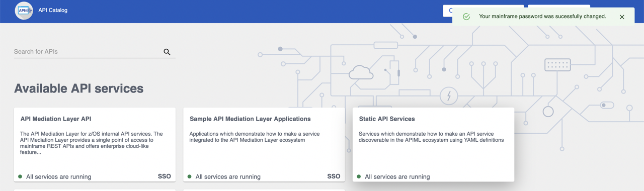Viewport: 644px width, 191px height.
Task: Click the Sample API Mediation Layer Applications description text
Action: pyautogui.click(x=255, y=137)
